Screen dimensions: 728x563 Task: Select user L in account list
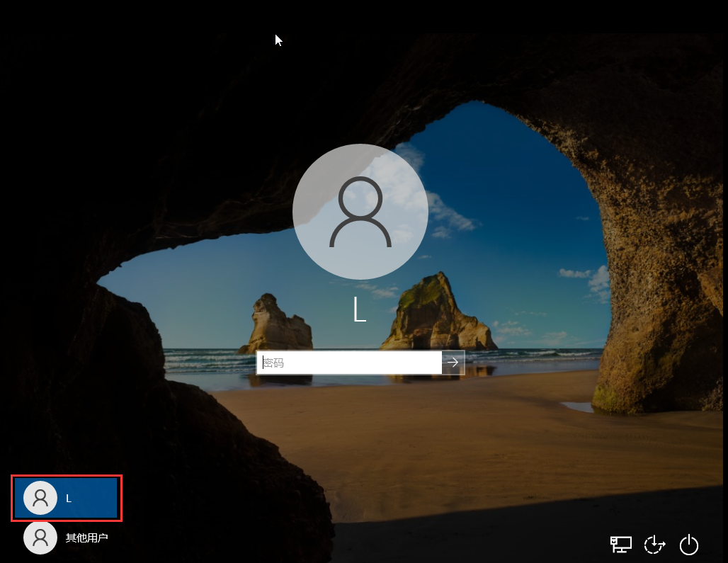pyautogui.click(x=66, y=498)
